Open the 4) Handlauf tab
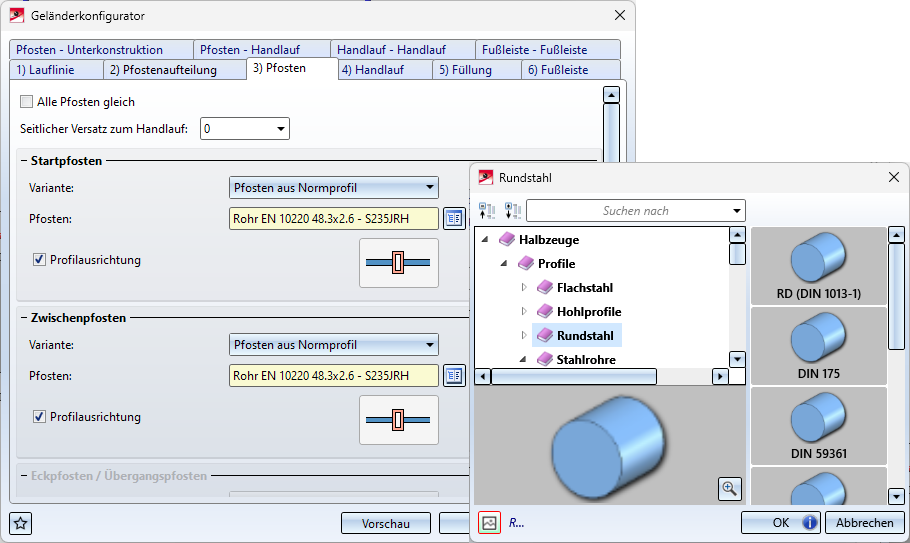Screen dimensions: 910x543 coord(385,70)
